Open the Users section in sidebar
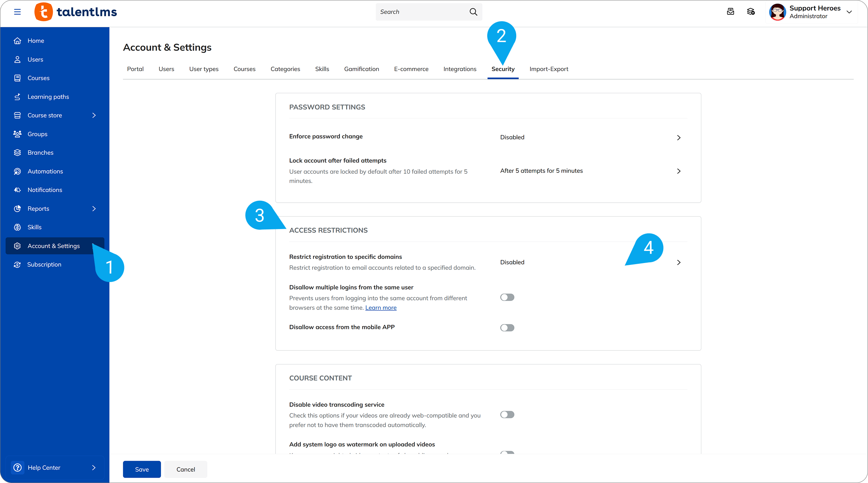 click(35, 59)
